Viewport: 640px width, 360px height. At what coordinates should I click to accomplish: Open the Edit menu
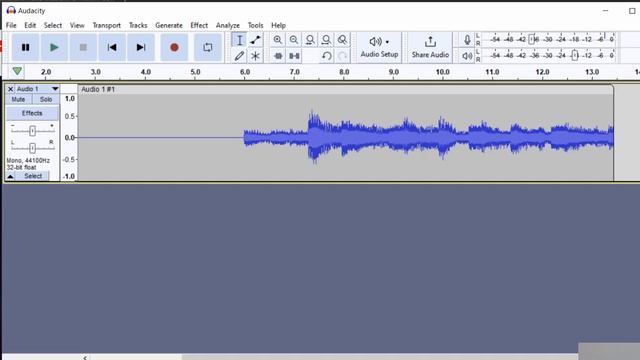click(x=30, y=25)
